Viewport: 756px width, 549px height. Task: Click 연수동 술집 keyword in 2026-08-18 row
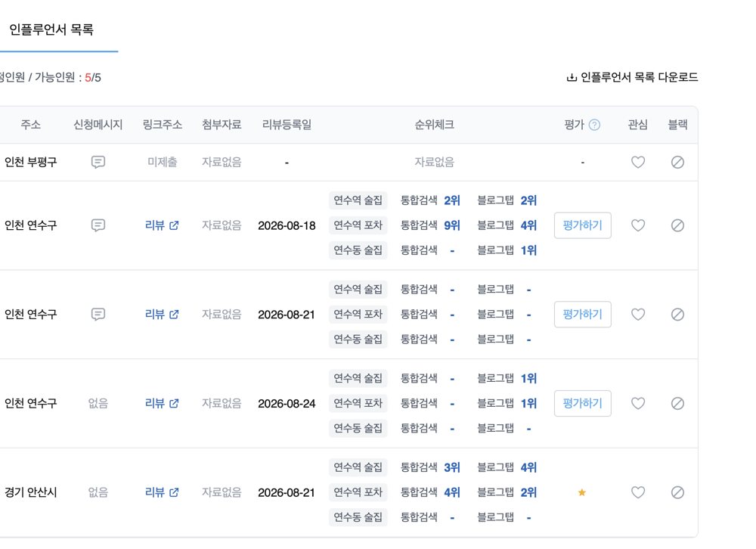358,250
